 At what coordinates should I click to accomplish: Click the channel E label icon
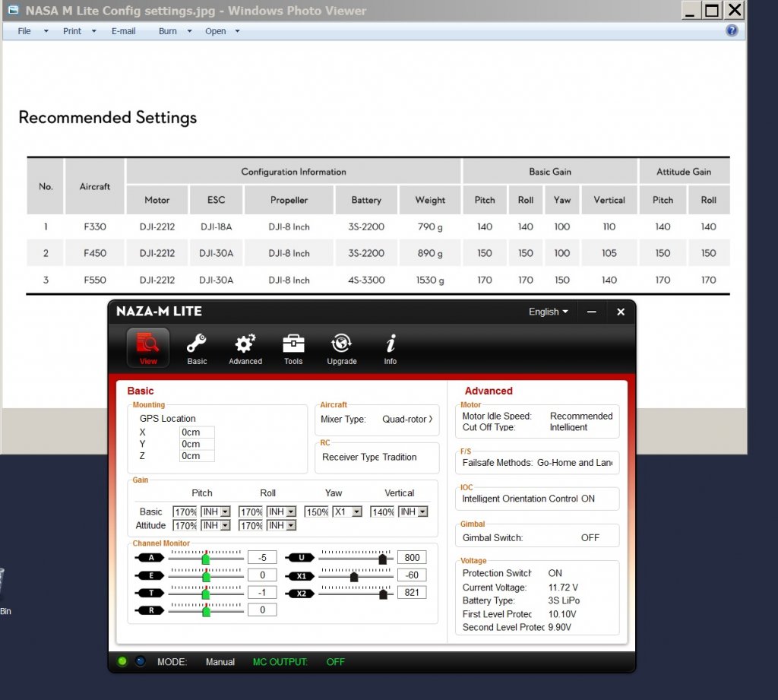[x=150, y=575]
